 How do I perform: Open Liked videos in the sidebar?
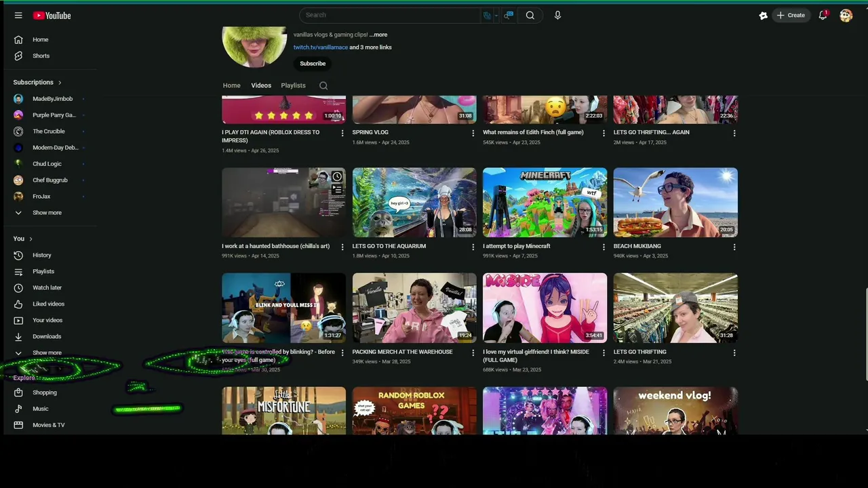47,304
